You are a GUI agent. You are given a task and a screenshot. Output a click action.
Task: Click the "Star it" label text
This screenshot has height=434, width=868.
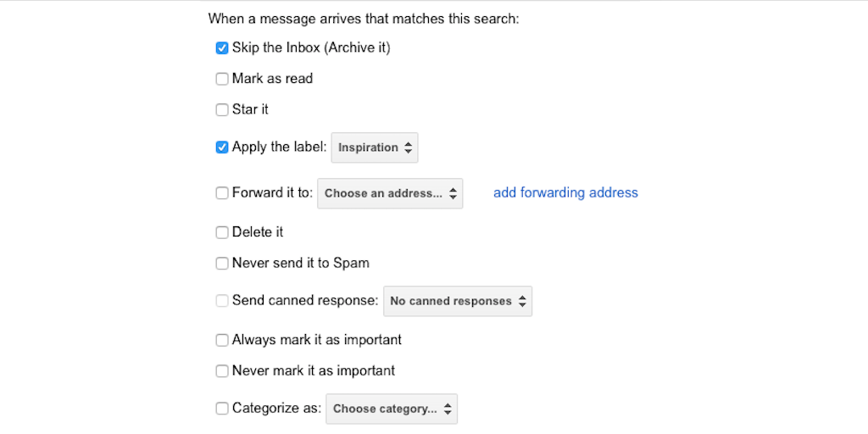coord(250,109)
